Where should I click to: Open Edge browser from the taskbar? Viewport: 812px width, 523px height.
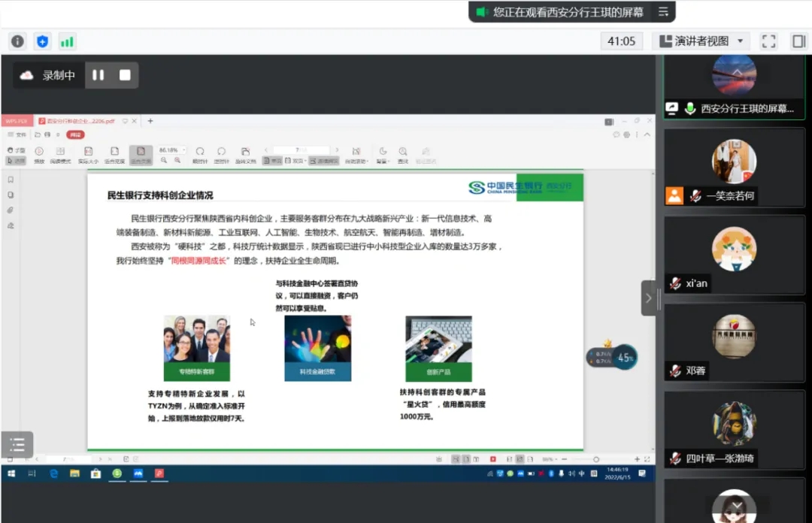coord(53,474)
